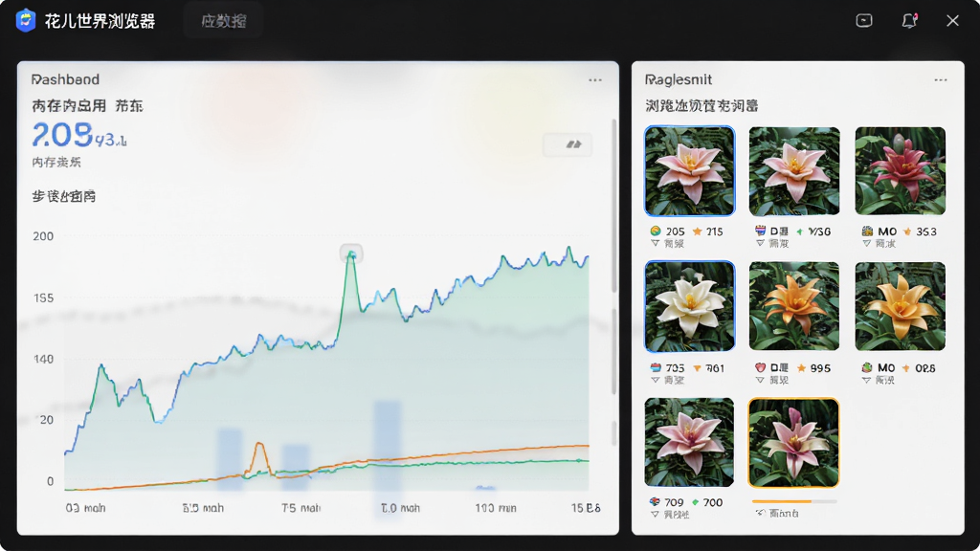Click the 140 y-axis label
This screenshot has height=551, width=980.
click(43, 360)
